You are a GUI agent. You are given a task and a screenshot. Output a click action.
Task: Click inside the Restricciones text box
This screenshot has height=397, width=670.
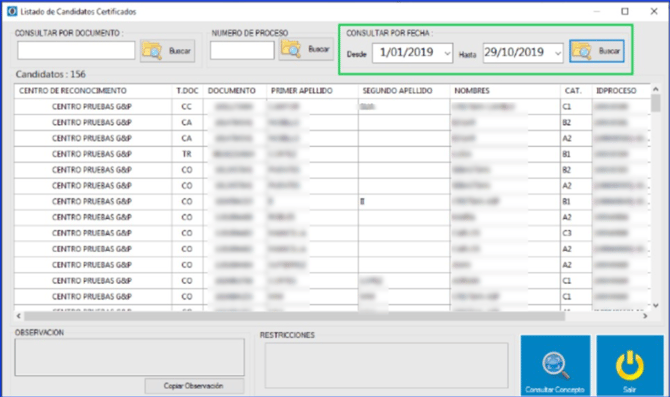386,365
